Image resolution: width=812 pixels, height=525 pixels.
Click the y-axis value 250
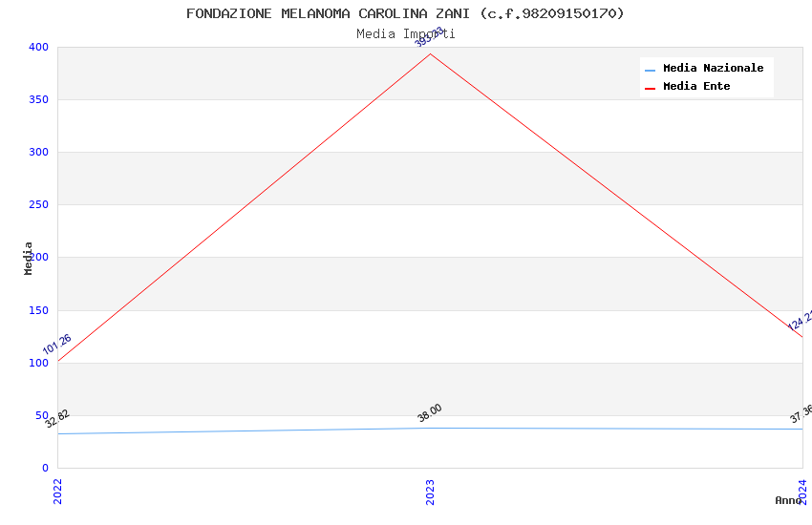point(38,204)
